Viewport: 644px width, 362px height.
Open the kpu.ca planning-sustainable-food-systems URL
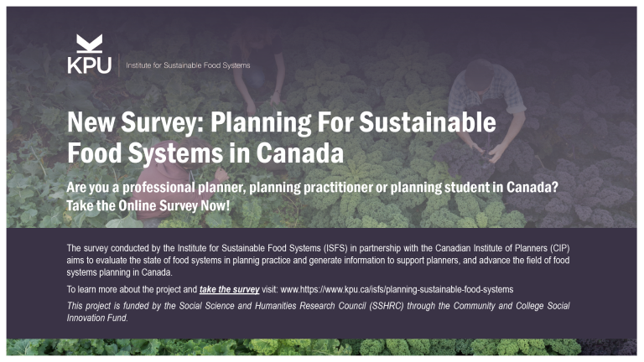click(x=397, y=289)
